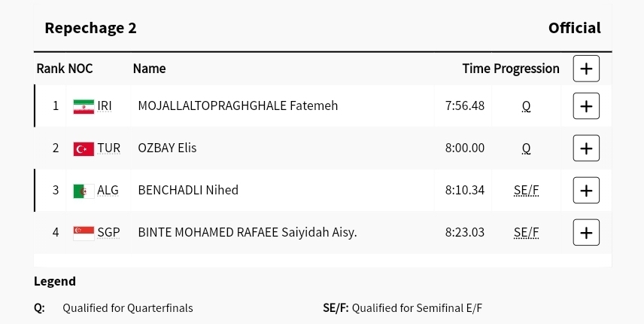Click the TUR country code
Screen dimensions: 644x324
108,148
